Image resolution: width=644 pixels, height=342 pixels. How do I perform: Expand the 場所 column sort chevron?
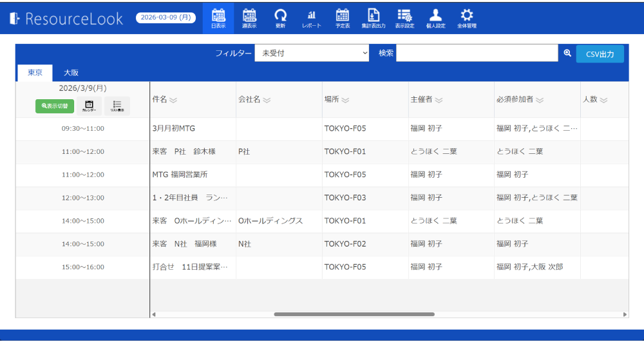point(345,100)
